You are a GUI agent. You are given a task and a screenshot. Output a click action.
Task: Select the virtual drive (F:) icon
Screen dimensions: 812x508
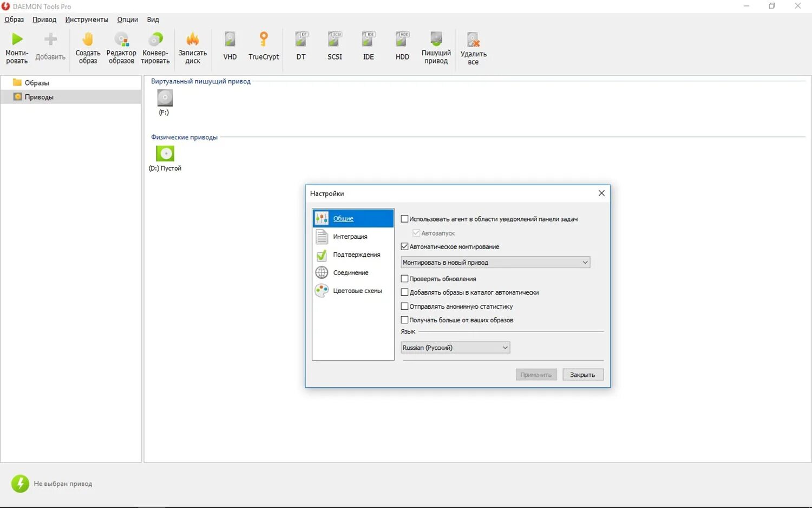165,98
